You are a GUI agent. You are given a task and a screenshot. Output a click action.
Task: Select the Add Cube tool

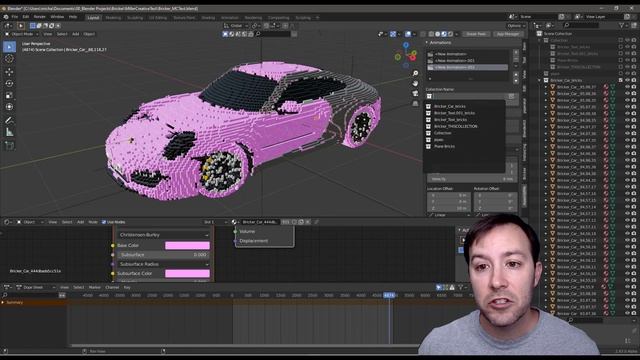pos(9,146)
